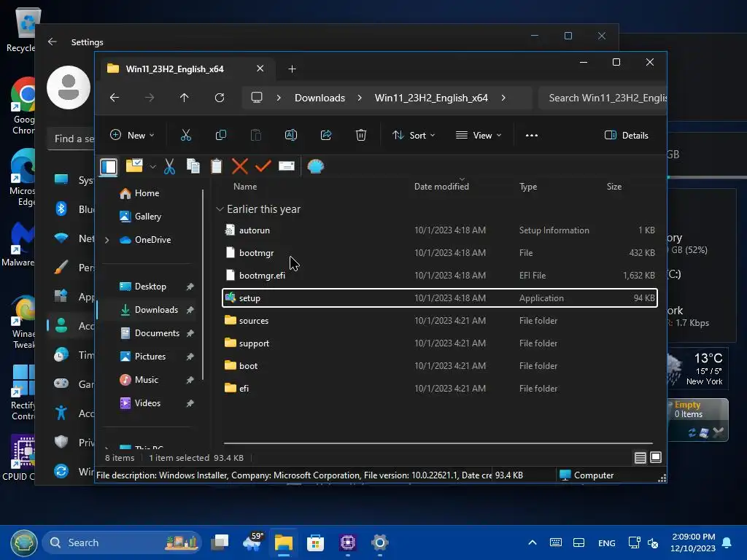Click the Settings user avatar picture

(x=69, y=87)
